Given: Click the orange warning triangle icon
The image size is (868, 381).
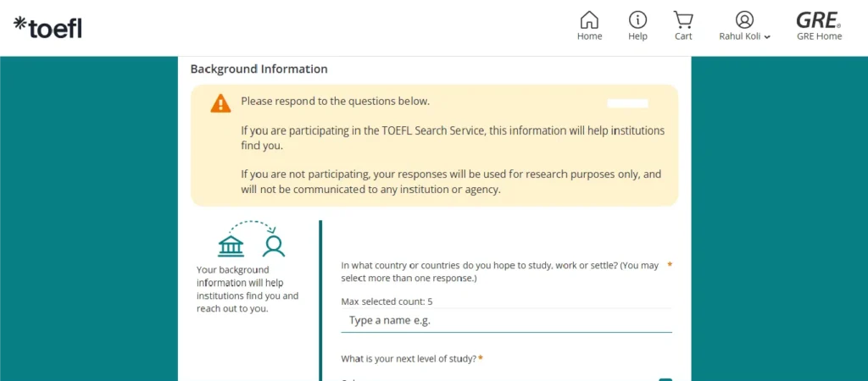Looking at the screenshot, I should click(220, 103).
